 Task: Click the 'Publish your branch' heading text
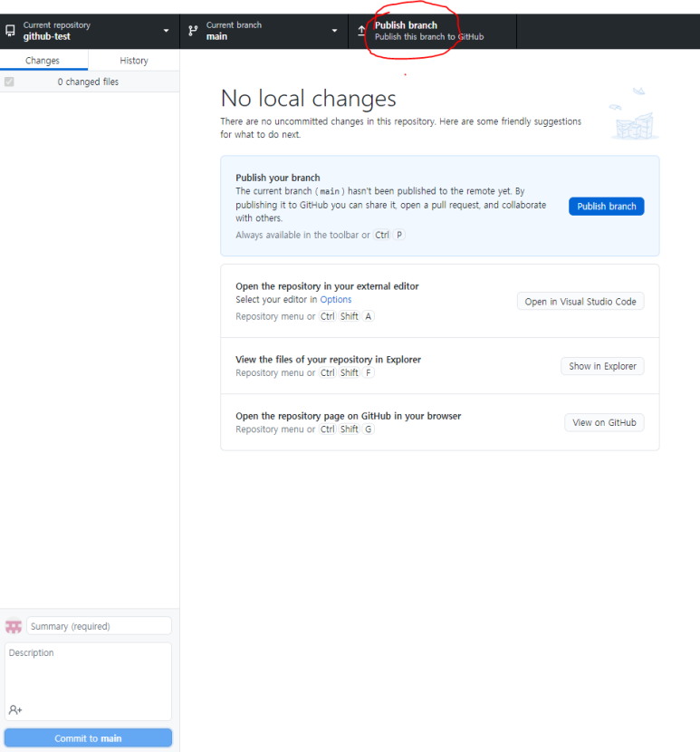(x=278, y=178)
